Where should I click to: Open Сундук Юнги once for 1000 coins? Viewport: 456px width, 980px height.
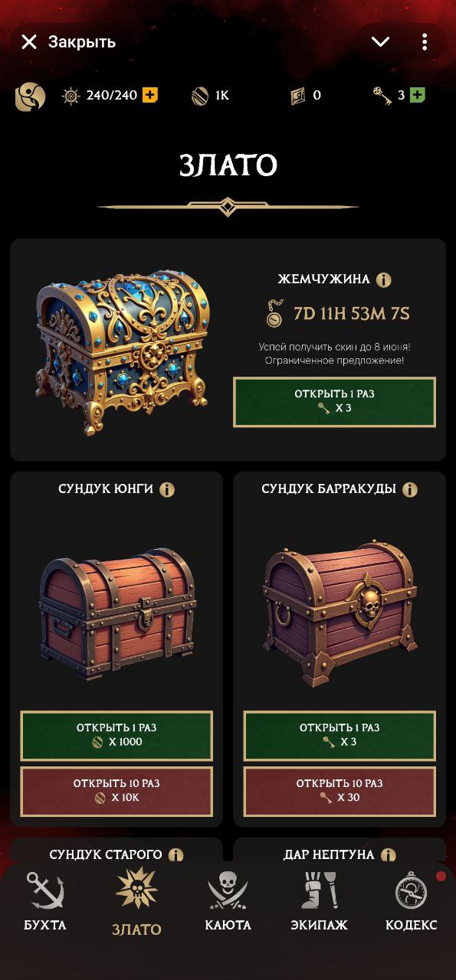click(x=116, y=736)
